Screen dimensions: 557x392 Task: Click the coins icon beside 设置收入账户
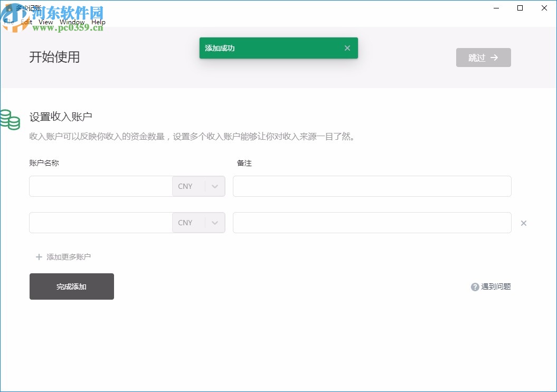(11, 119)
